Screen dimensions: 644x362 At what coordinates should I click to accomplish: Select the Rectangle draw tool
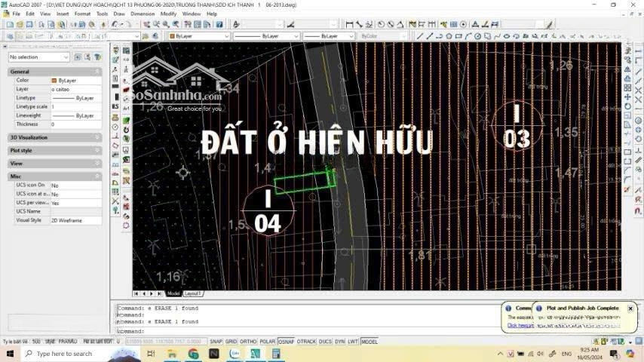[458, 36]
